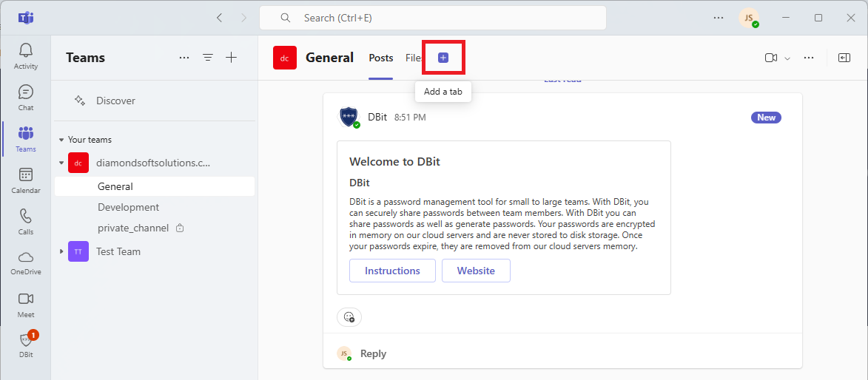
Task: Open OneDrive from the app bar
Action: (x=26, y=262)
